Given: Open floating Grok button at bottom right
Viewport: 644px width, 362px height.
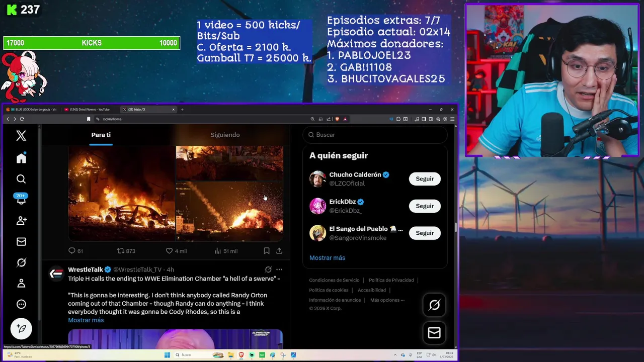Looking at the screenshot, I should pos(434,305).
